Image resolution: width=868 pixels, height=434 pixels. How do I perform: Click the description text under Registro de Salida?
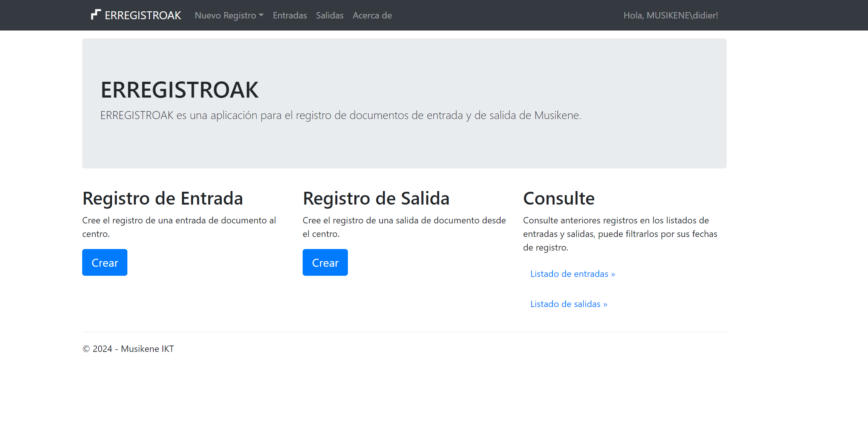pyautogui.click(x=404, y=227)
